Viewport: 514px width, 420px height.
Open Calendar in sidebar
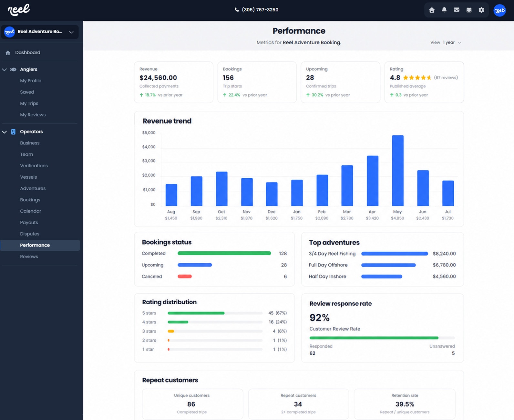tap(31, 211)
